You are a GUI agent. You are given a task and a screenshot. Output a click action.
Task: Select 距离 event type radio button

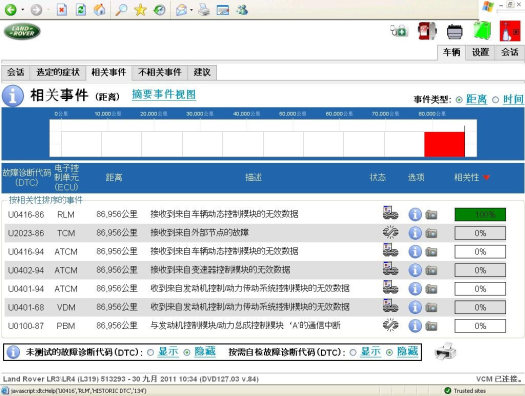click(x=459, y=100)
